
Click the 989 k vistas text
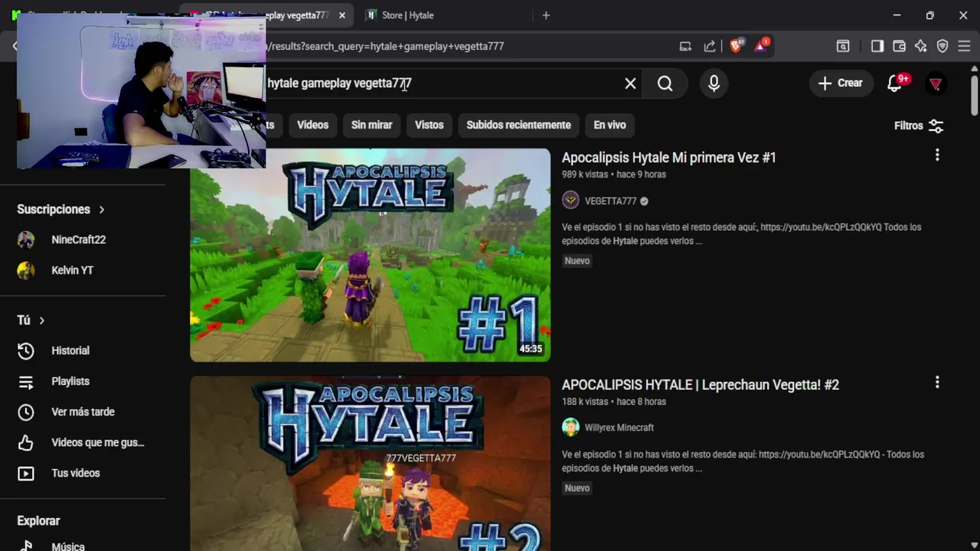(x=585, y=174)
